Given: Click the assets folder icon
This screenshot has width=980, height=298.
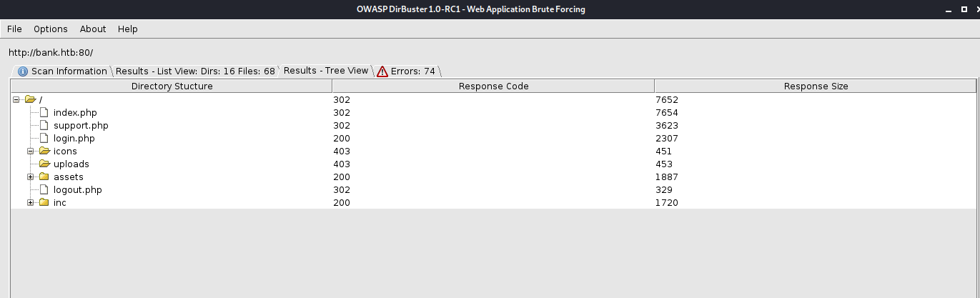Looking at the screenshot, I should click(x=44, y=177).
